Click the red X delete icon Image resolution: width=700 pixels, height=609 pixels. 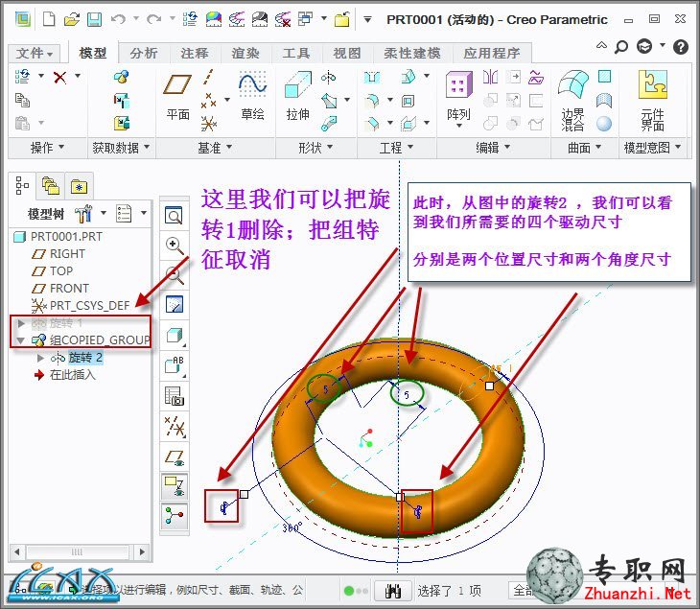[59, 78]
